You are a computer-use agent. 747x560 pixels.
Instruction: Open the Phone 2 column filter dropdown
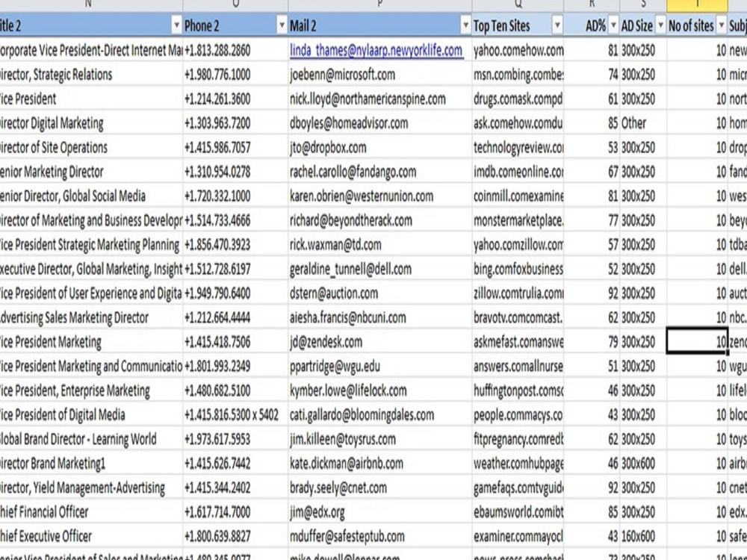(x=282, y=25)
